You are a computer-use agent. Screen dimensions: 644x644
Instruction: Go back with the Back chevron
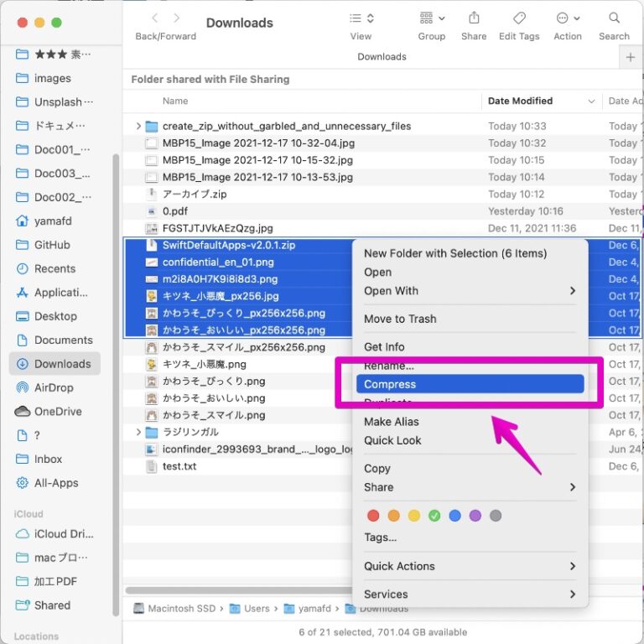[155, 18]
